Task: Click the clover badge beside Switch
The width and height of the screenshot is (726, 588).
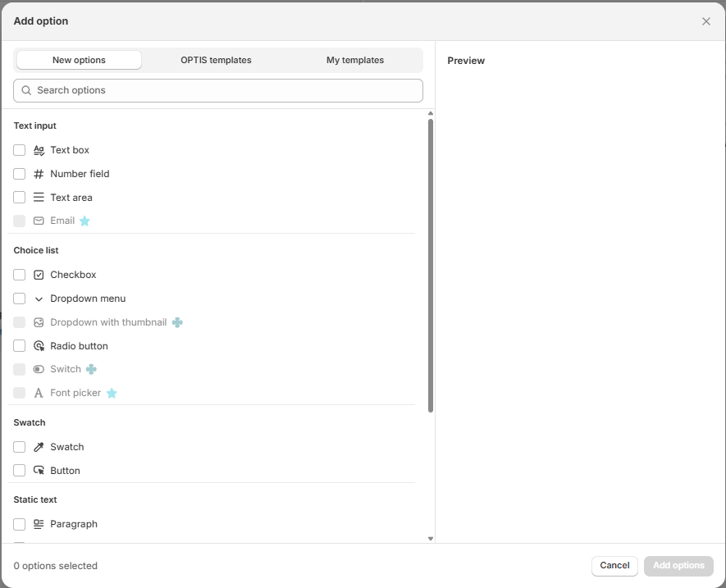Action: pos(92,370)
